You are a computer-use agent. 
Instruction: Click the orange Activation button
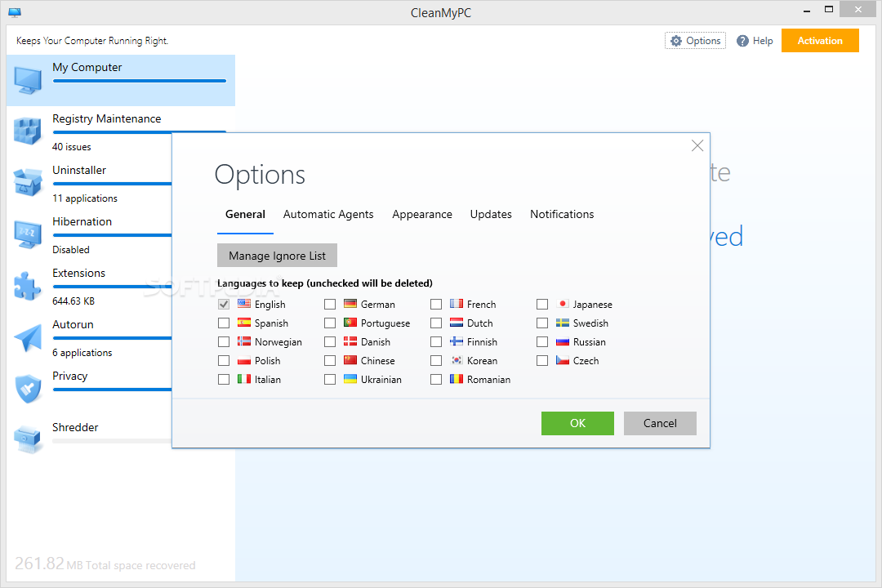click(x=820, y=41)
